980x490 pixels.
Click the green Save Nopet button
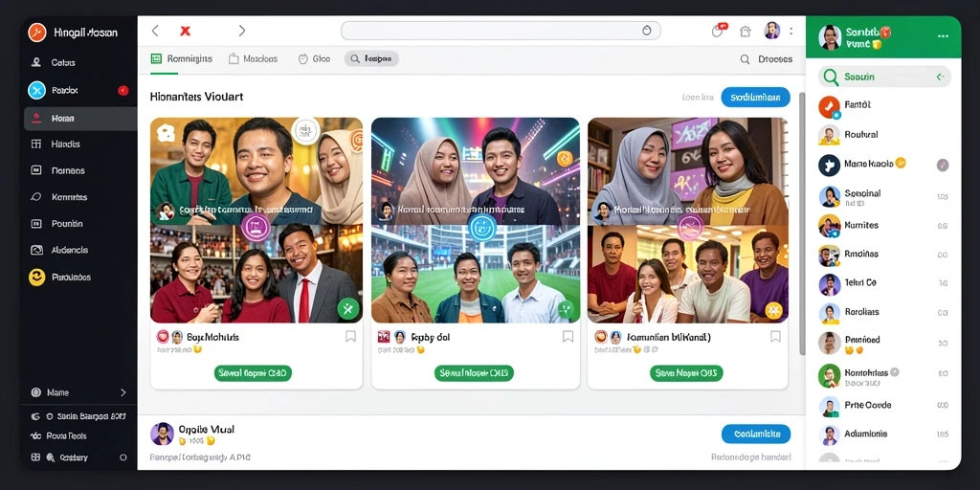pos(686,373)
